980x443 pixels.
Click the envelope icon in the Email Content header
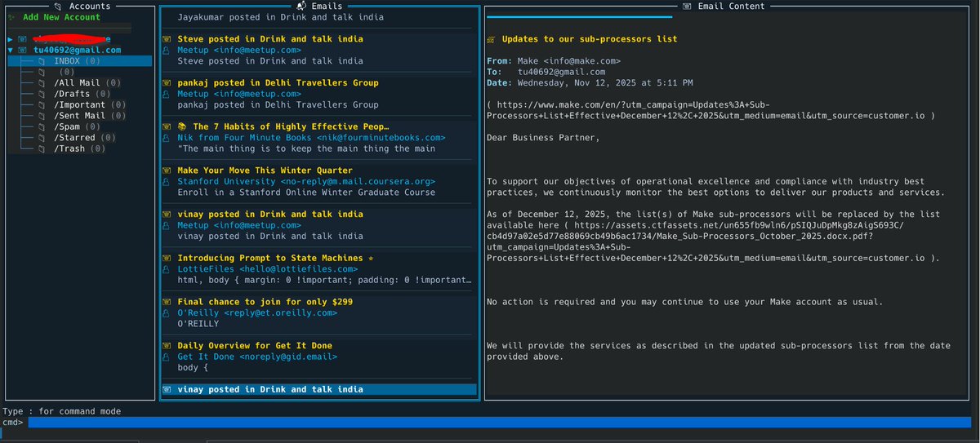click(x=686, y=6)
